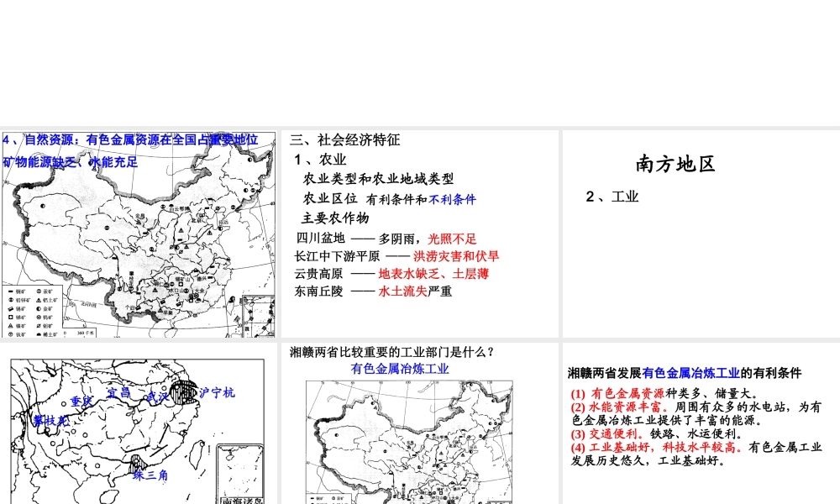Click the red text (4) 工业基础好，科技水平较高
This screenshot has width=840, height=504.
(656, 447)
